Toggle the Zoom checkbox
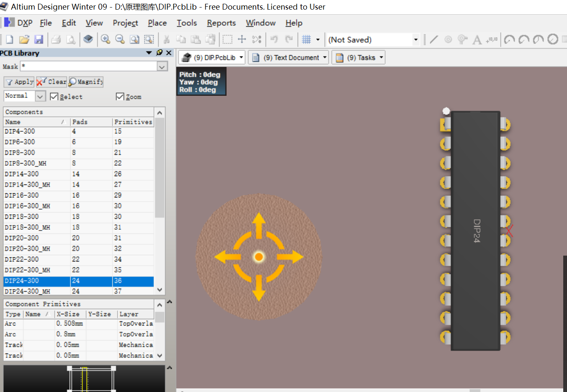This screenshot has width=567, height=392. [x=120, y=97]
